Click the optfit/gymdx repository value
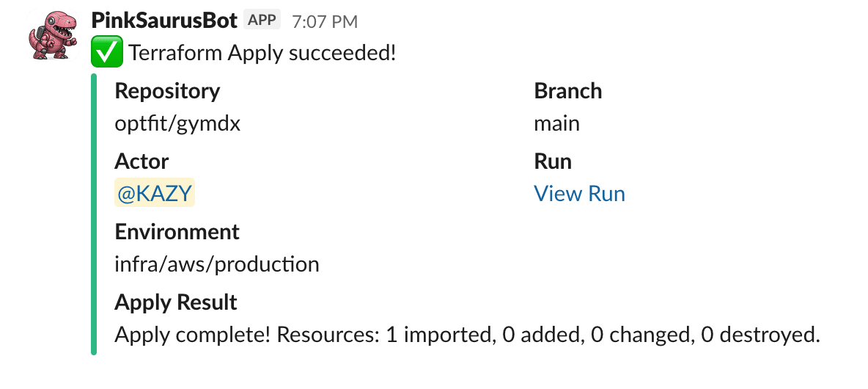Screen dimensions: 868x389 (177, 123)
